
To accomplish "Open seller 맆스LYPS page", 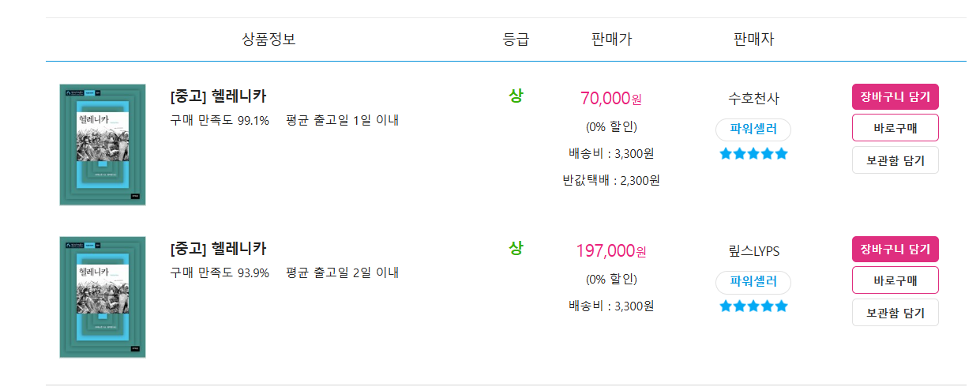I will (753, 251).
